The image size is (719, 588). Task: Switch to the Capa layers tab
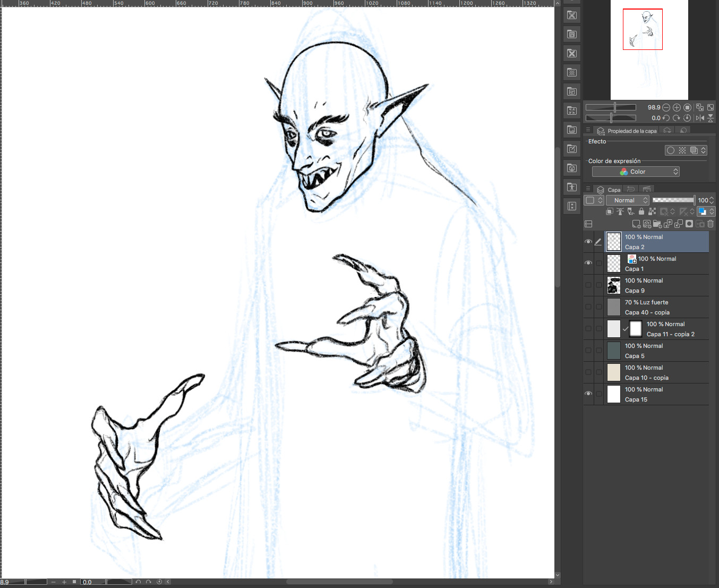pyautogui.click(x=609, y=190)
